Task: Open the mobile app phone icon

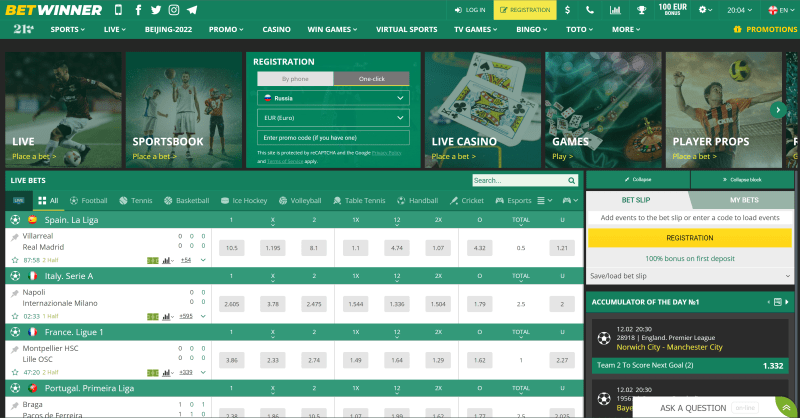Action: [118, 10]
